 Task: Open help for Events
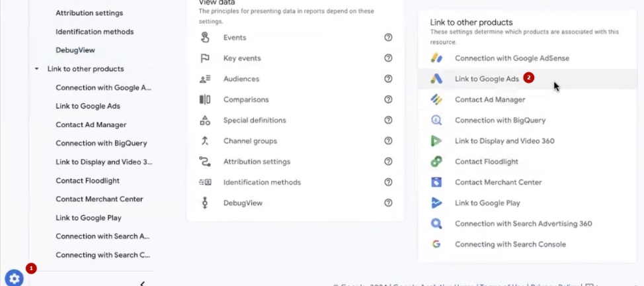click(388, 38)
